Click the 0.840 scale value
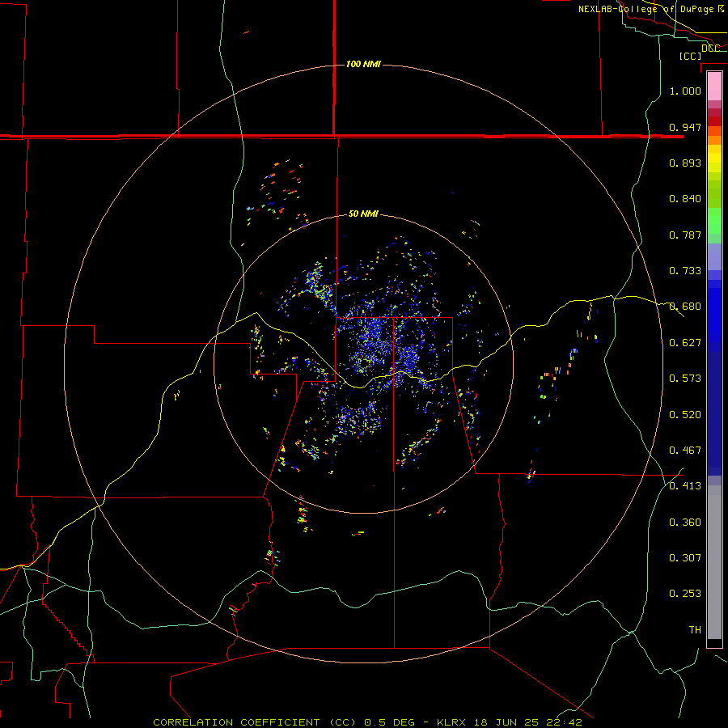This screenshot has width=728, height=728. pos(685,199)
